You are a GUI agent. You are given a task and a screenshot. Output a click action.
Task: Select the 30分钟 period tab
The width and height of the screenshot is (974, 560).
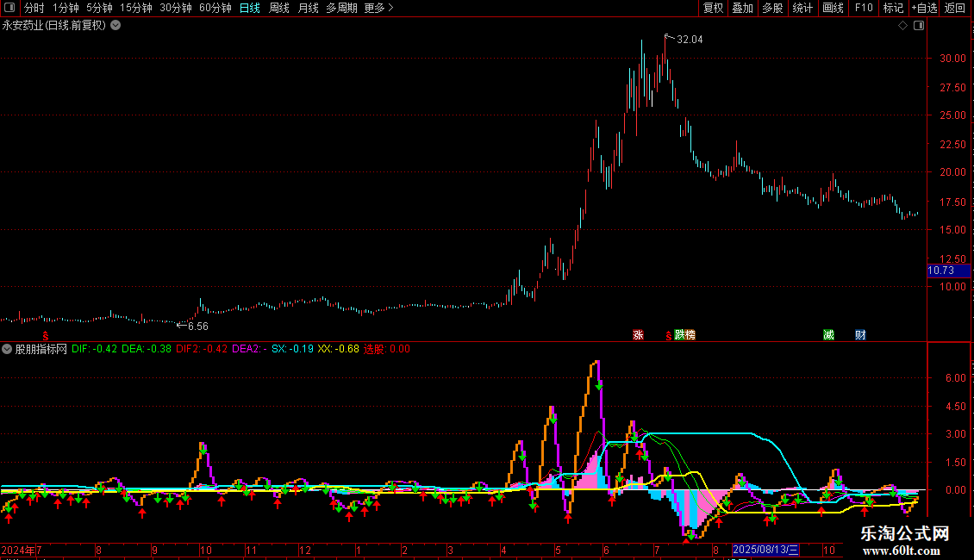[x=176, y=8]
